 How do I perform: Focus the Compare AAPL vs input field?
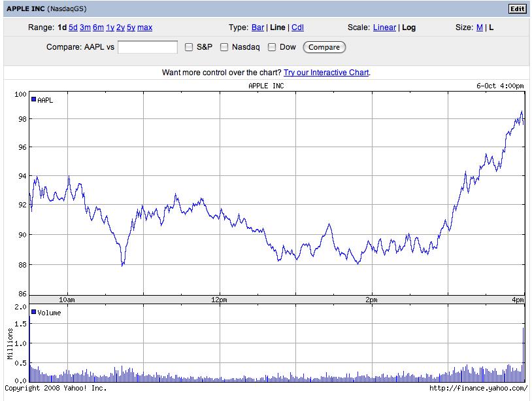click(x=148, y=47)
